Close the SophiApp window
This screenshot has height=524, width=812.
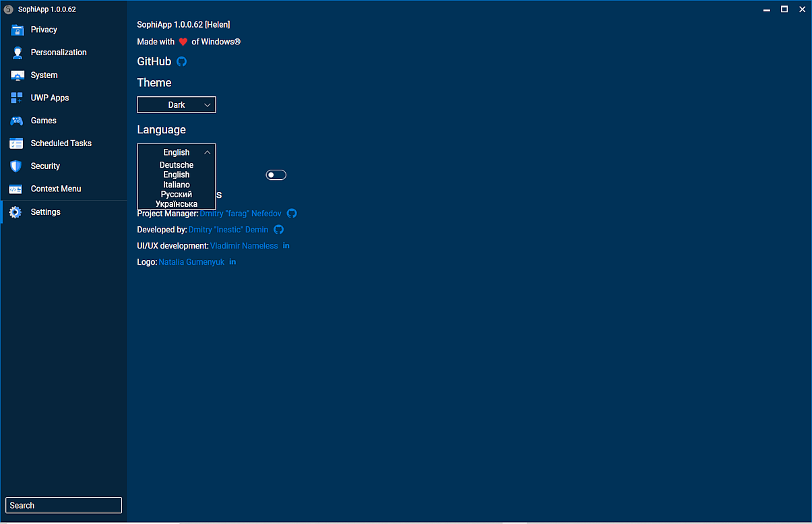(x=802, y=9)
